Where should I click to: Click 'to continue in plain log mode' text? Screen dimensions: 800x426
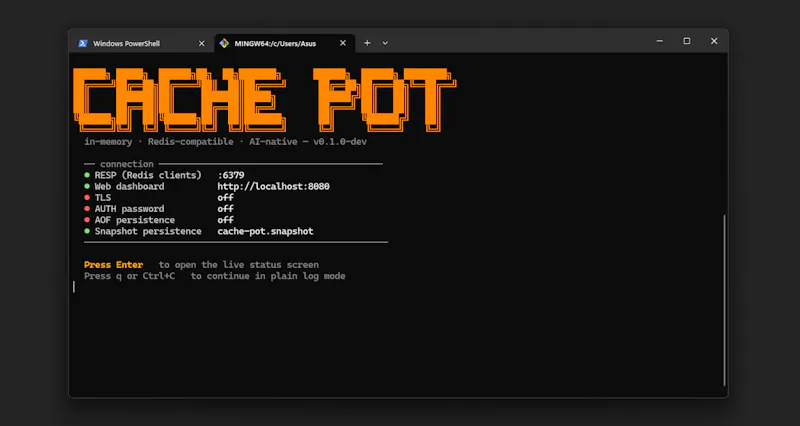click(268, 276)
